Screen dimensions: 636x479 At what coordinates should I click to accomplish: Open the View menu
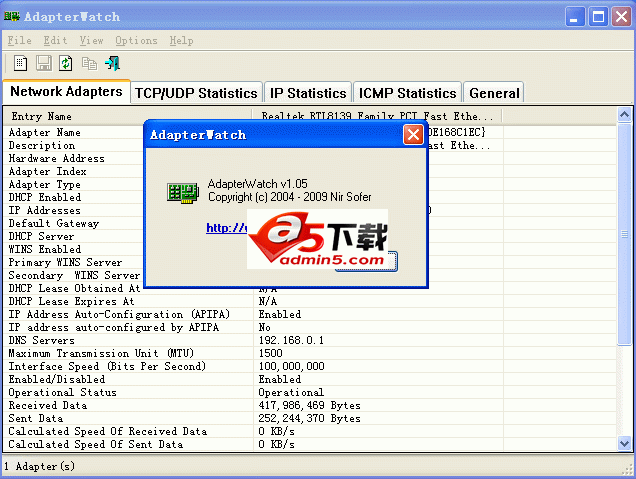click(91, 41)
